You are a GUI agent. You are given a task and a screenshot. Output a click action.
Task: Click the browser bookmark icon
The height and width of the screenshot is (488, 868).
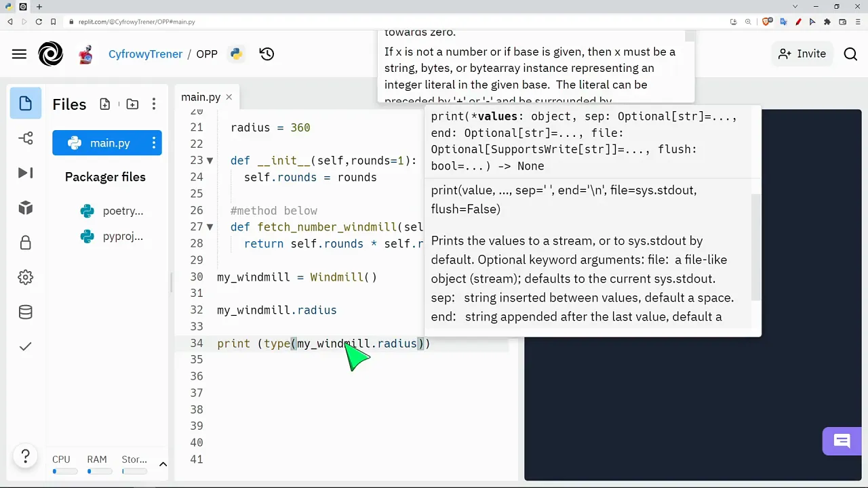(54, 22)
